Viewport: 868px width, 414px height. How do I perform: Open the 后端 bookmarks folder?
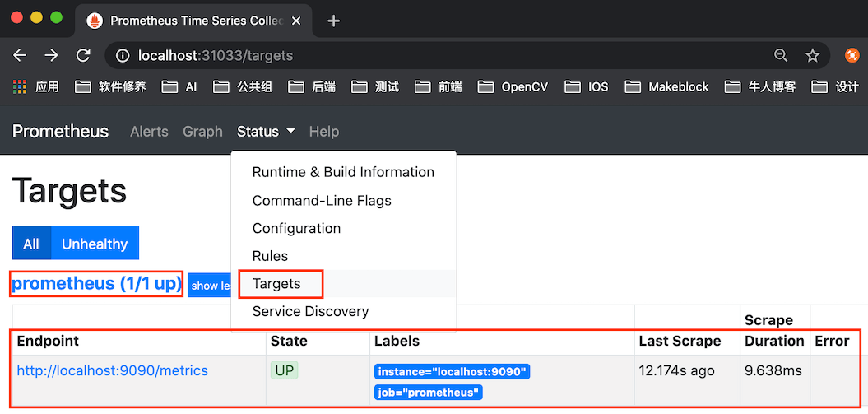(x=312, y=87)
